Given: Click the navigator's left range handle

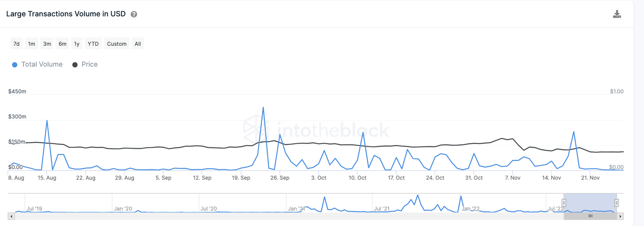Looking at the screenshot, I should pos(564,203).
